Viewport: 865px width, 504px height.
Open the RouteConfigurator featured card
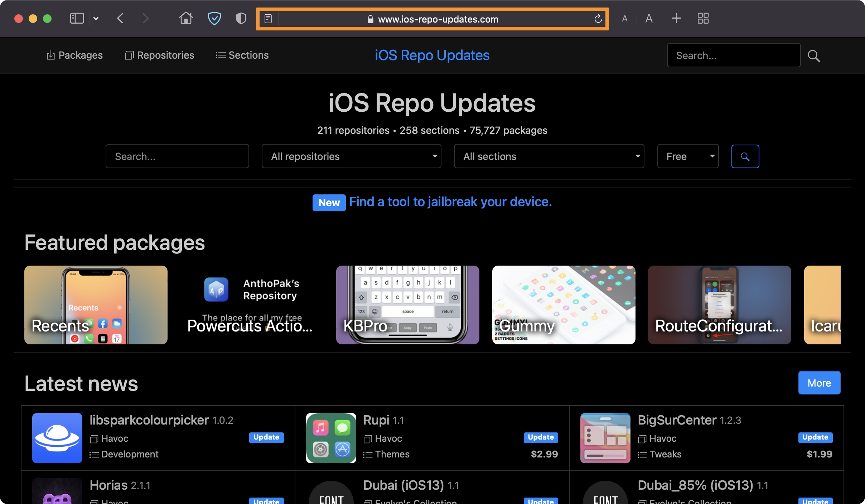pyautogui.click(x=720, y=305)
